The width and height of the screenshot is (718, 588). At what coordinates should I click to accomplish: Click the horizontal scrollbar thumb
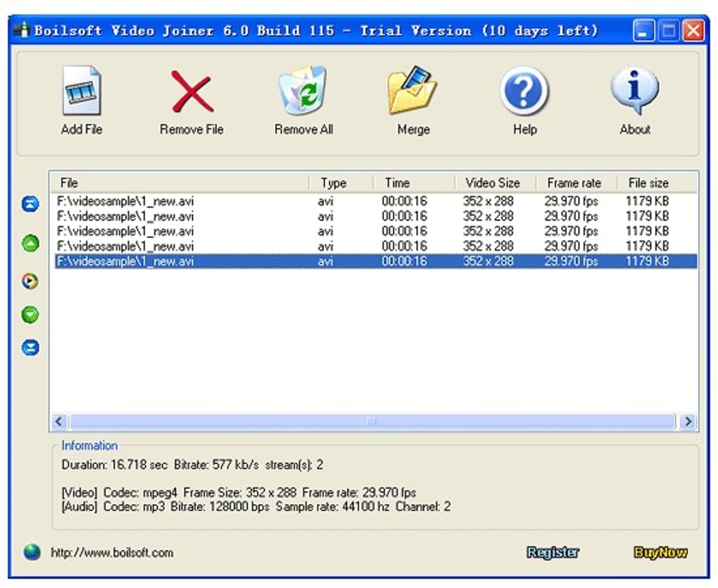(x=372, y=421)
